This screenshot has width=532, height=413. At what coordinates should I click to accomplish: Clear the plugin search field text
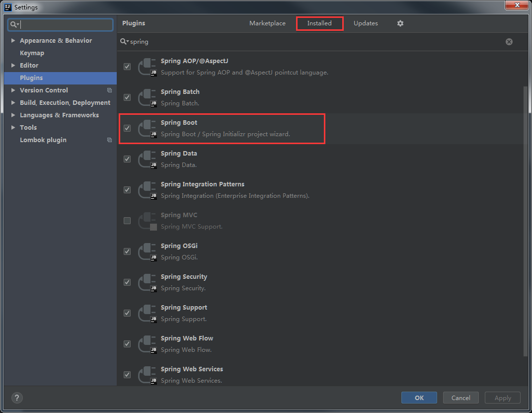pos(509,42)
